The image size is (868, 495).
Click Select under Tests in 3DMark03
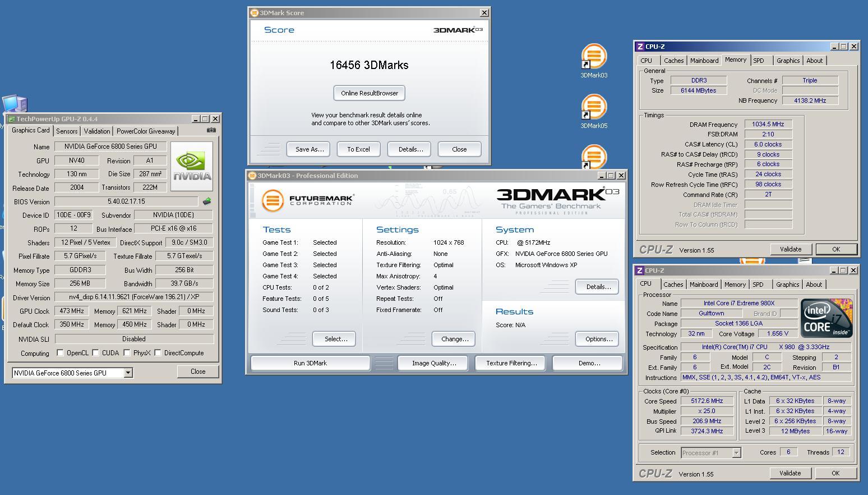(x=334, y=339)
